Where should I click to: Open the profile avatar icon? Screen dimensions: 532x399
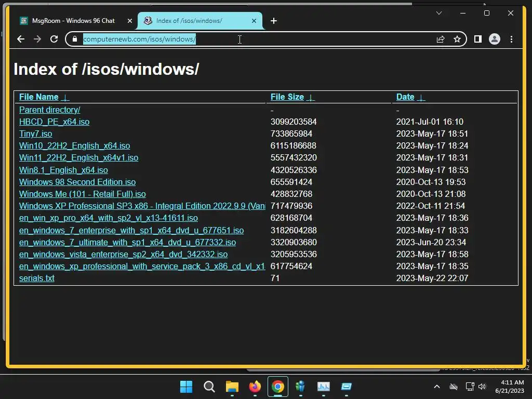[x=495, y=39]
